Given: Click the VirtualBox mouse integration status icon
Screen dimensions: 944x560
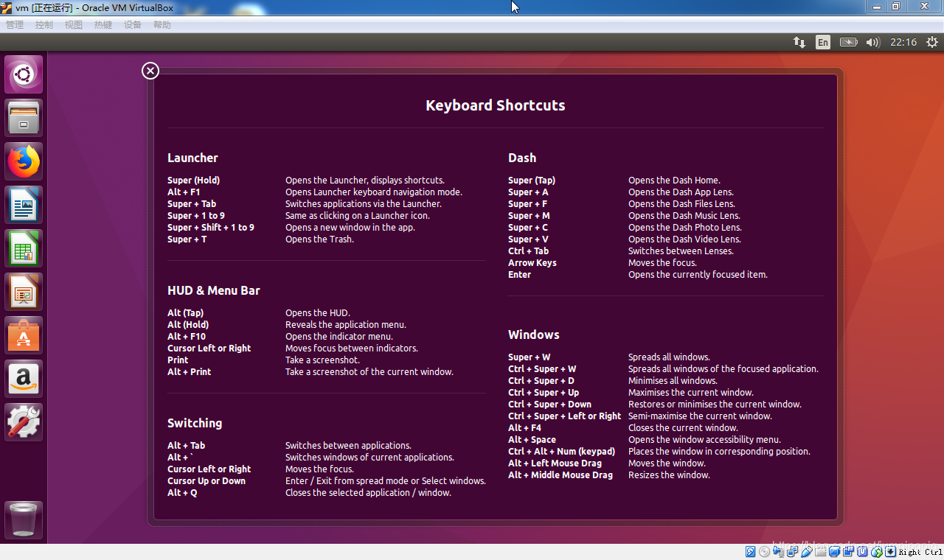Looking at the screenshot, I should (x=877, y=551).
